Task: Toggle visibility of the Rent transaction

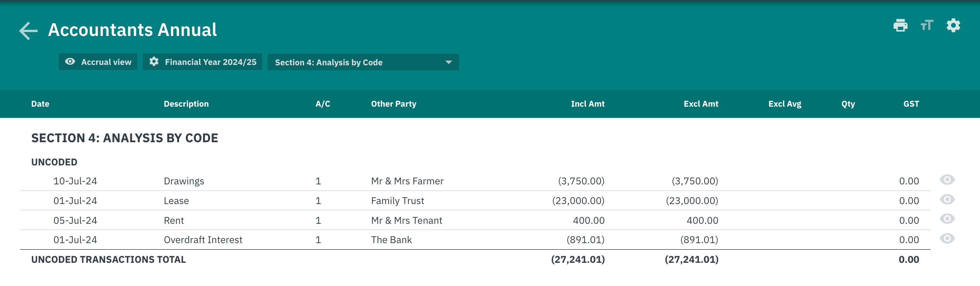Action: pyautogui.click(x=947, y=219)
